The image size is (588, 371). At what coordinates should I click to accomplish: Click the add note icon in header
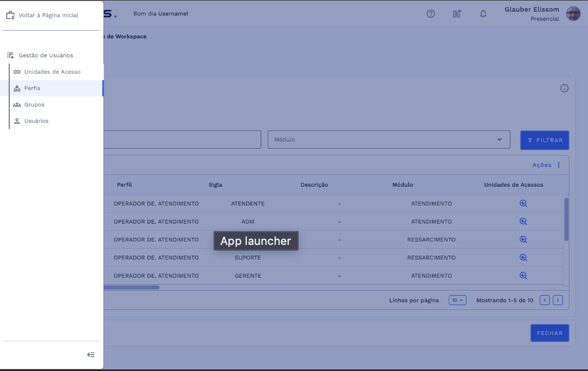(x=457, y=14)
